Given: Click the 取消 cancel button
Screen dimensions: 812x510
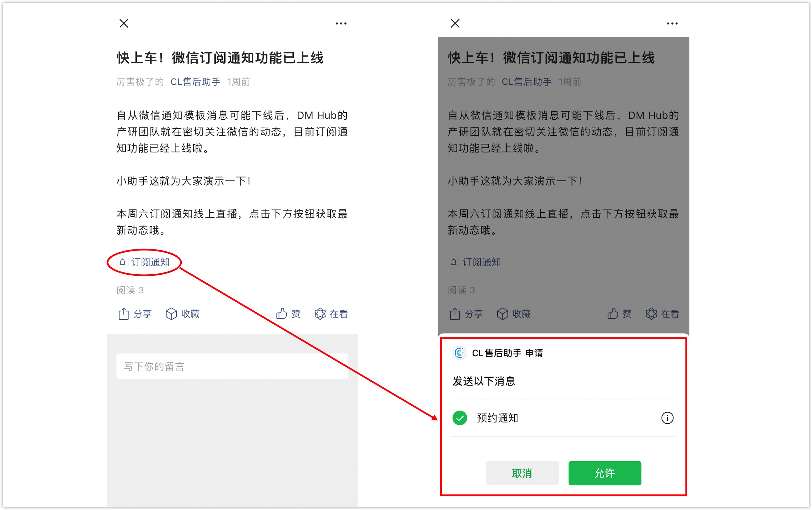Looking at the screenshot, I should click(522, 473).
